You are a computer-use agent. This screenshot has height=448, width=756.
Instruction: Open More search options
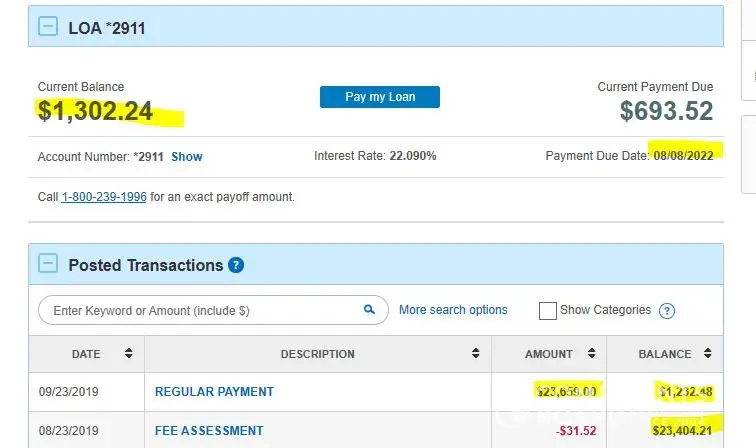coord(453,310)
